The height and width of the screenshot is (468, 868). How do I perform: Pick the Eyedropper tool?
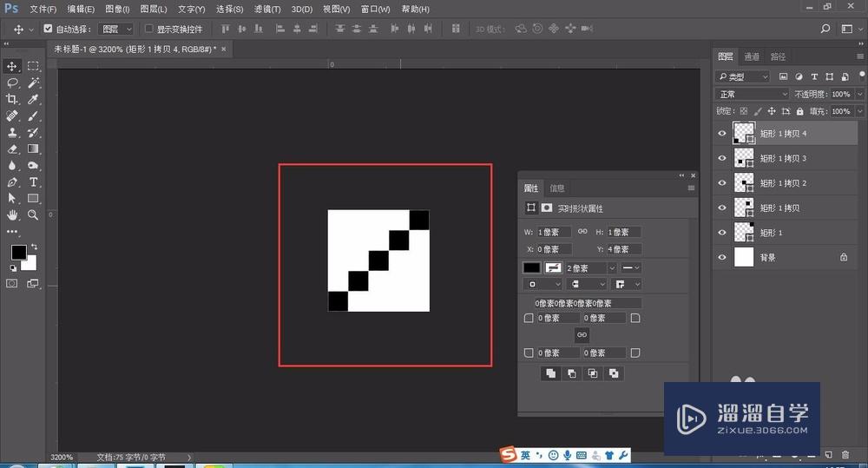point(33,99)
